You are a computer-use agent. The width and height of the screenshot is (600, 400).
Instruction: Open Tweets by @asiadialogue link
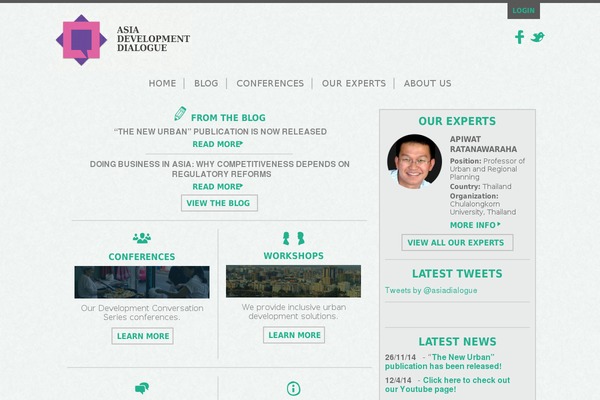pyautogui.click(x=431, y=291)
